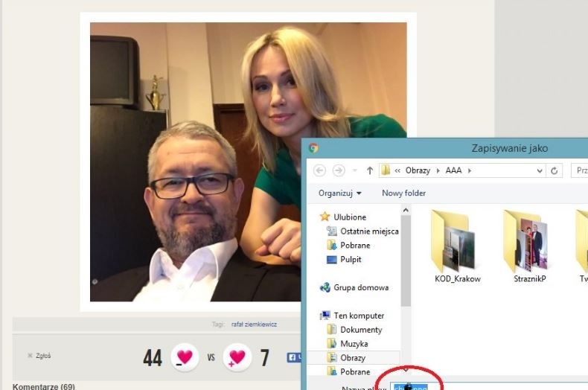Image resolution: width=588 pixels, height=390 pixels.
Task: Click the Nowy folder button
Action: coord(403,193)
